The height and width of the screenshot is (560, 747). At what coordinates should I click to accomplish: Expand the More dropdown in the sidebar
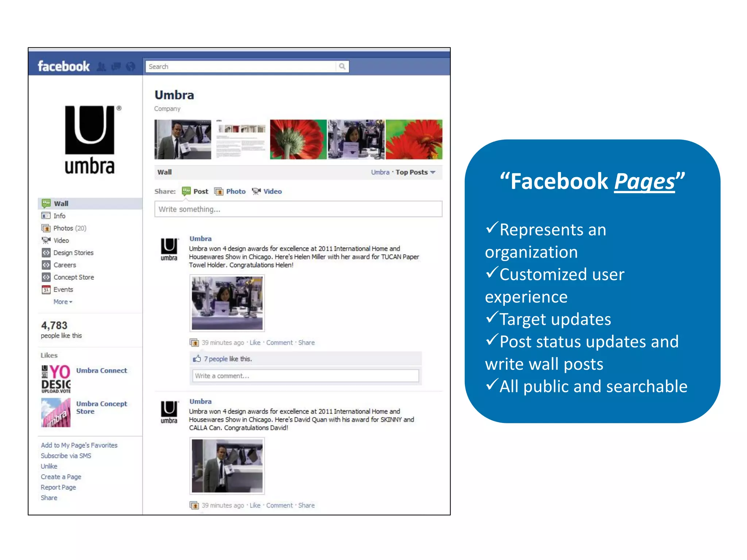63,302
